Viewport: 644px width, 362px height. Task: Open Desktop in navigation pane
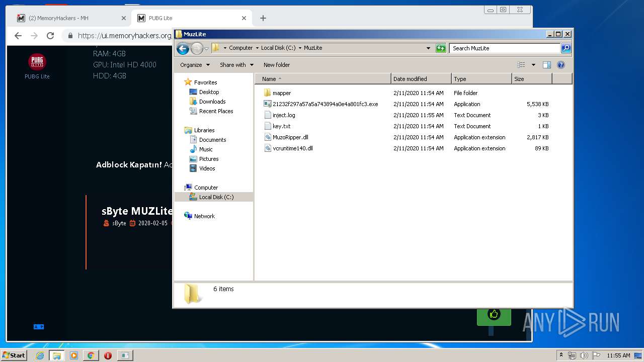click(x=209, y=92)
